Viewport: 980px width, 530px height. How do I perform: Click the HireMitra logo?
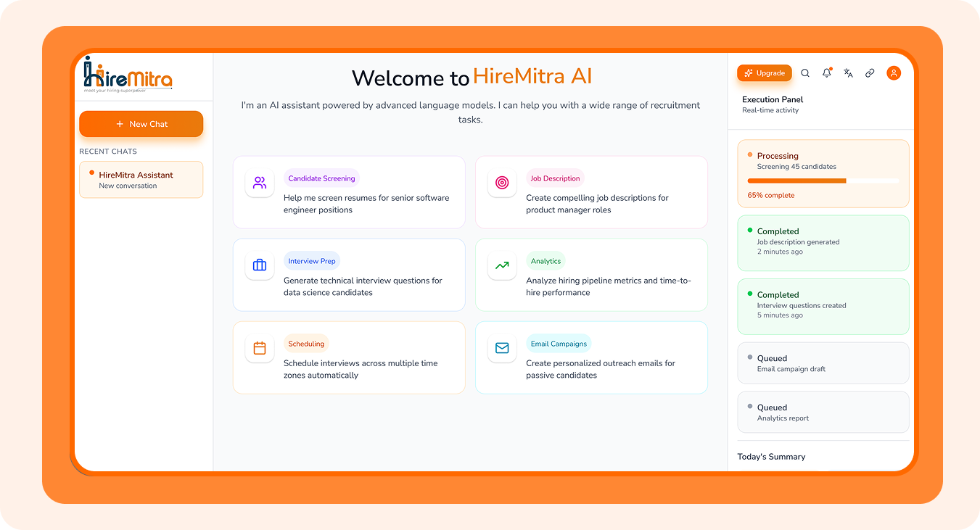click(x=128, y=75)
